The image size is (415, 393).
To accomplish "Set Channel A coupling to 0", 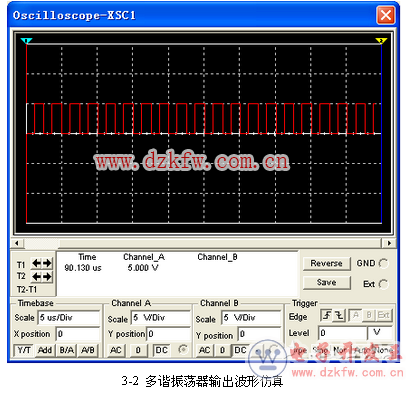I will point(138,350).
